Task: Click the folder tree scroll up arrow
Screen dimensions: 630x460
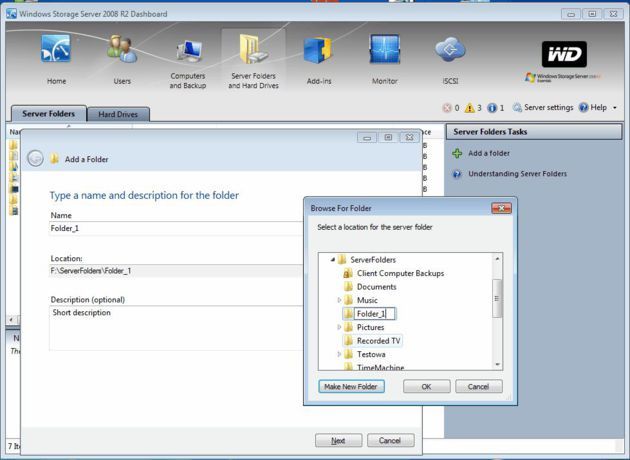Action: [497, 259]
